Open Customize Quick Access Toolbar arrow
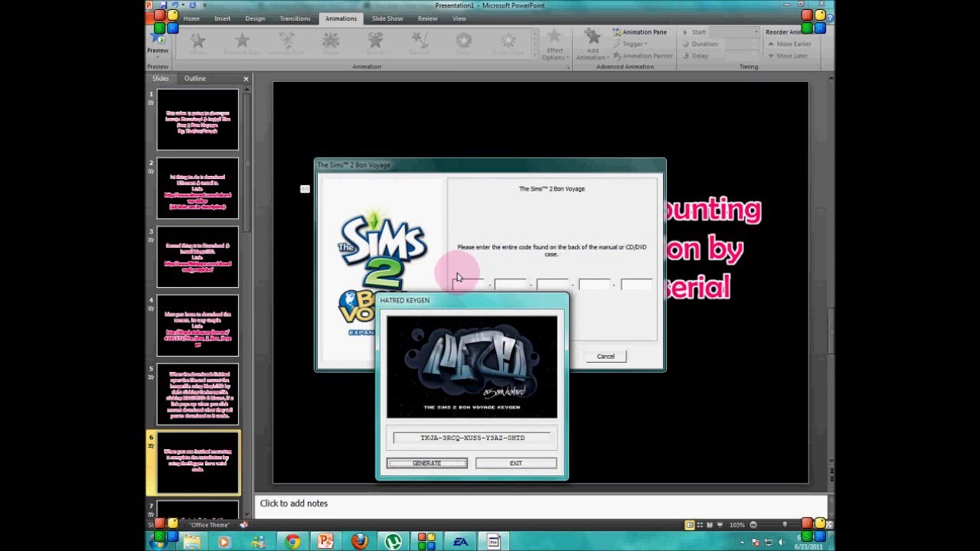 coord(203,5)
